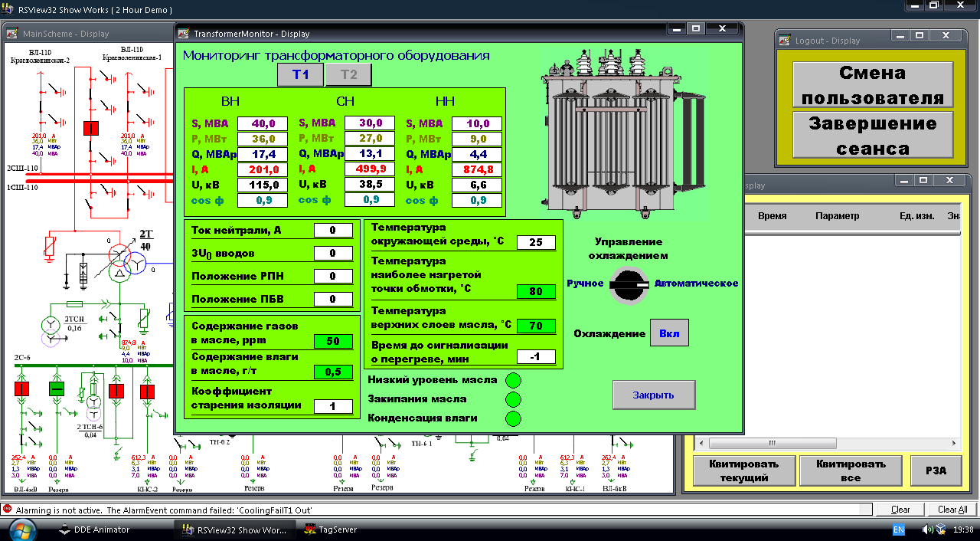Click red breaker on ВЛ-110 Краснооленинская-2 line
Image resolution: width=980 pixels, height=541 pixels.
91,128
